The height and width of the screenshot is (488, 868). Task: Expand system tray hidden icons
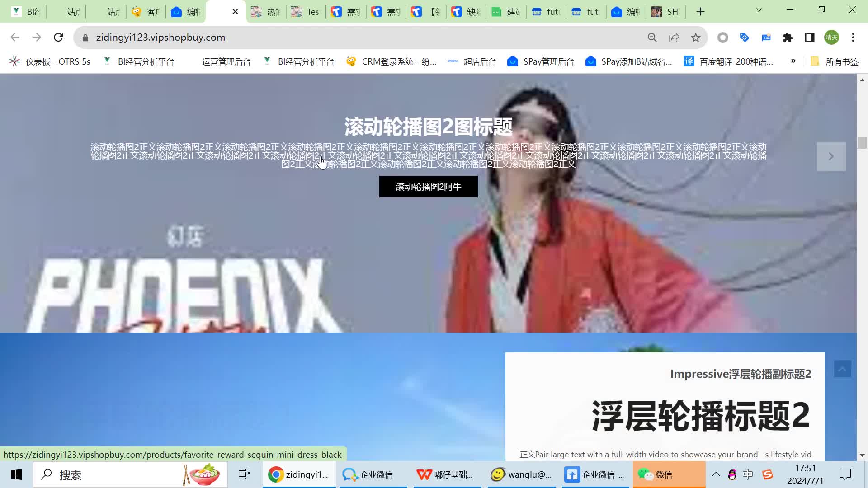[x=716, y=474]
